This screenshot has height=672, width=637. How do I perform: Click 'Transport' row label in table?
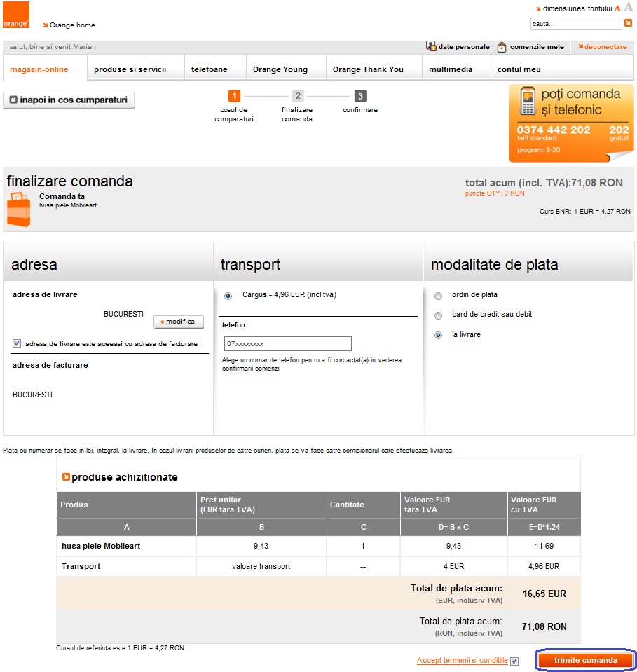pyautogui.click(x=81, y=566)
